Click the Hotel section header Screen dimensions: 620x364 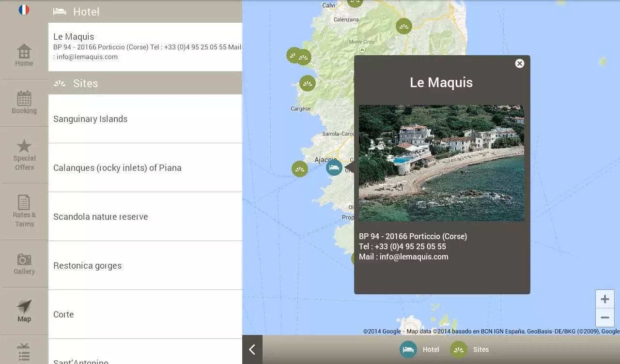click(x=145, y=12)
